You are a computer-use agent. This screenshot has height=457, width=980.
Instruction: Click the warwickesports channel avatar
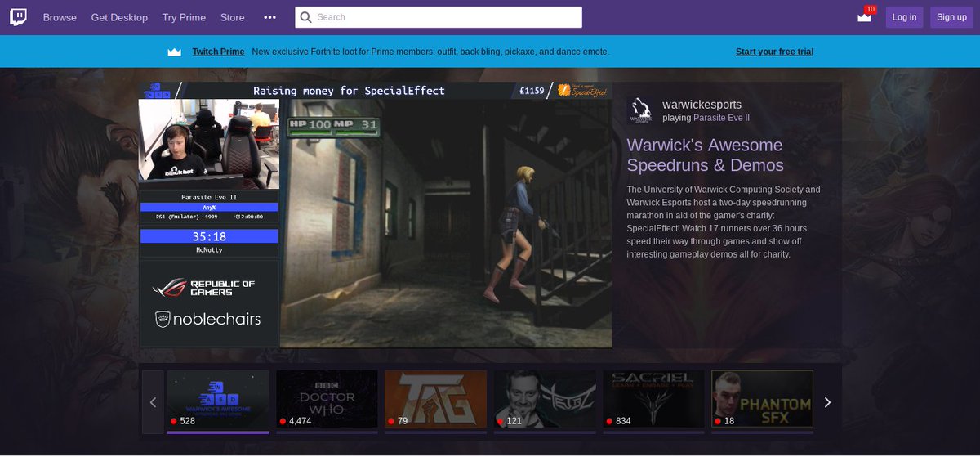pos(641,110)
